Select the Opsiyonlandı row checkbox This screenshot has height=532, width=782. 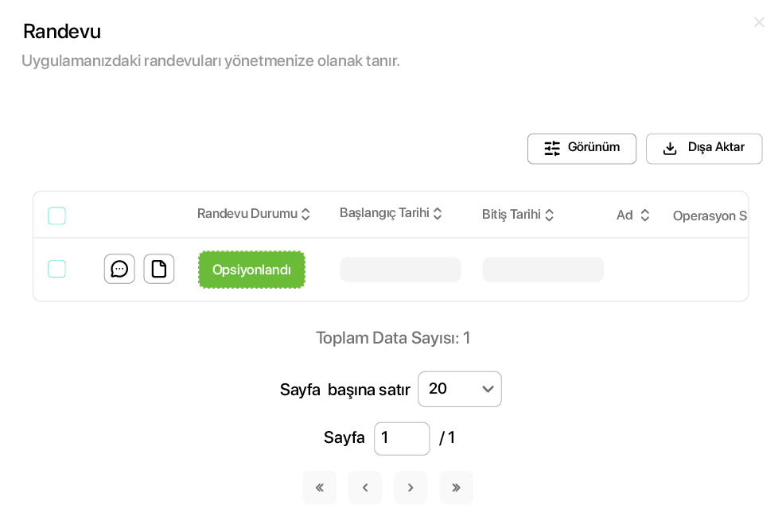pyautogui.click(x=56, y=269)
